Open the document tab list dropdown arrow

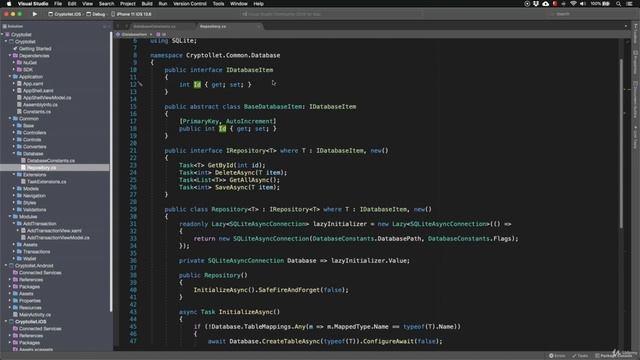pyautogui.click(x=626, y=26)
